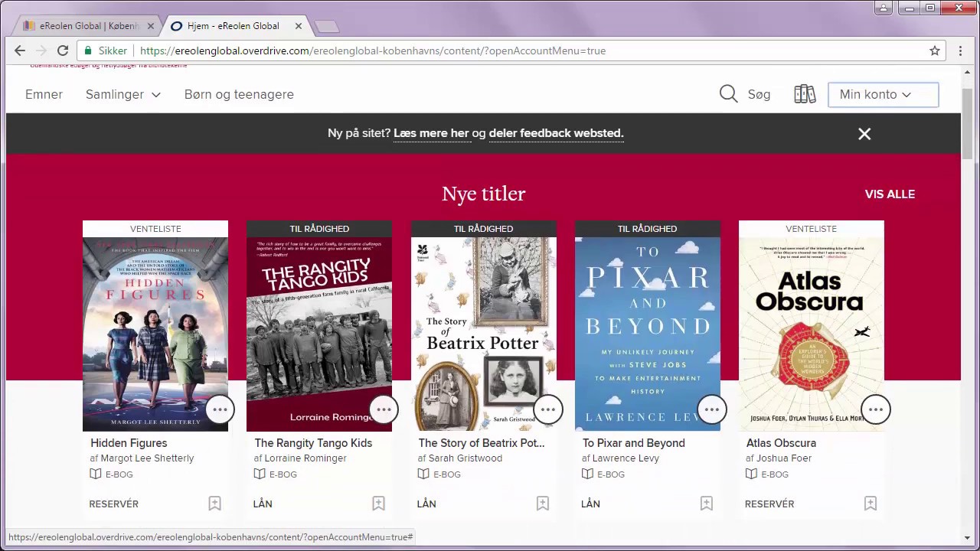Click LÅN for The Rangity Tango Kids

[x=263, y=504]
